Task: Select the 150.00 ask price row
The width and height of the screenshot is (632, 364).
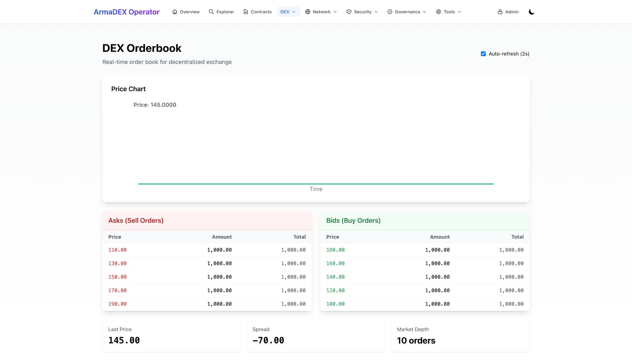Action: pos(207,277)
